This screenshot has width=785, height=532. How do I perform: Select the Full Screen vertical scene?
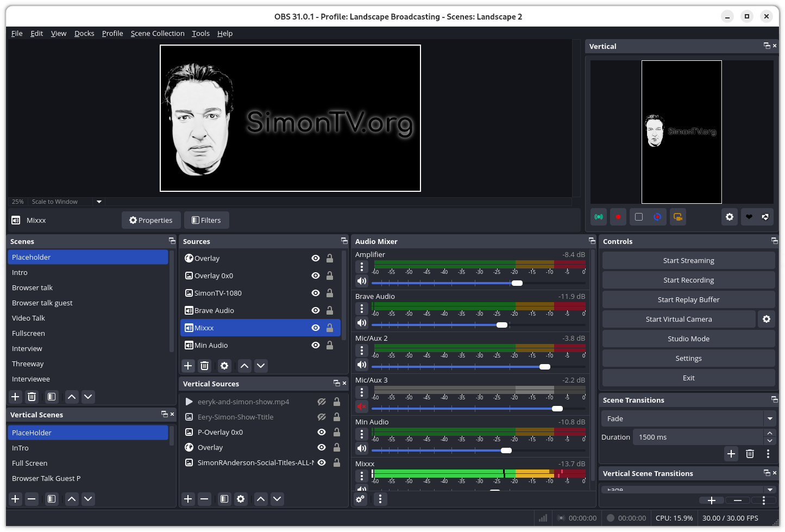(x=88, y=463)
